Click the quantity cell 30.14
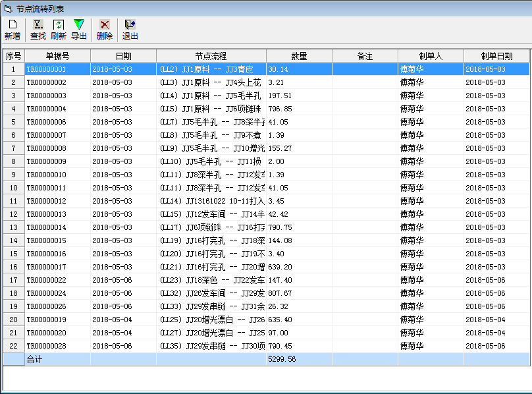 pos(299,69)
